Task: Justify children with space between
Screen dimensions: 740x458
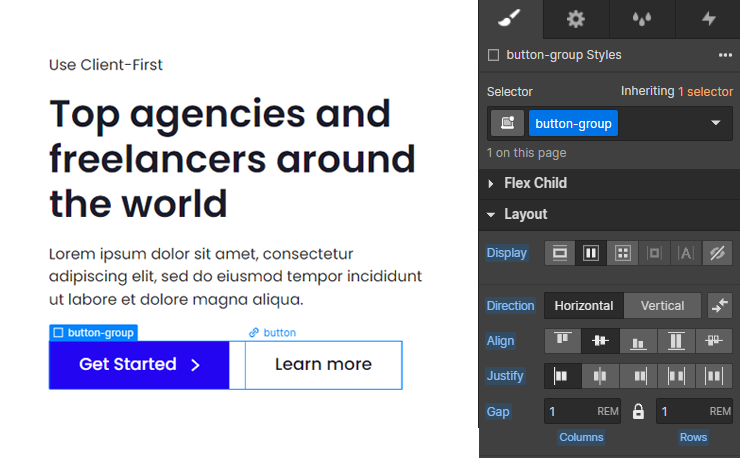Action: (x=676, y=376)
